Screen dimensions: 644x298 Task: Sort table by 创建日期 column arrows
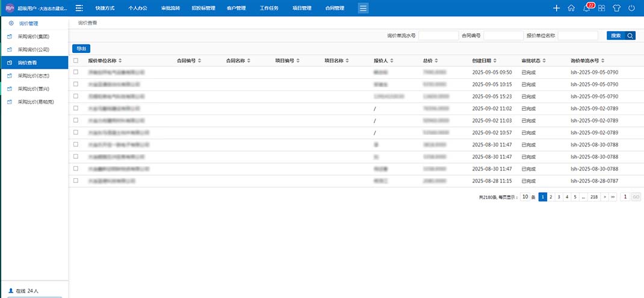tap(495, 61)
